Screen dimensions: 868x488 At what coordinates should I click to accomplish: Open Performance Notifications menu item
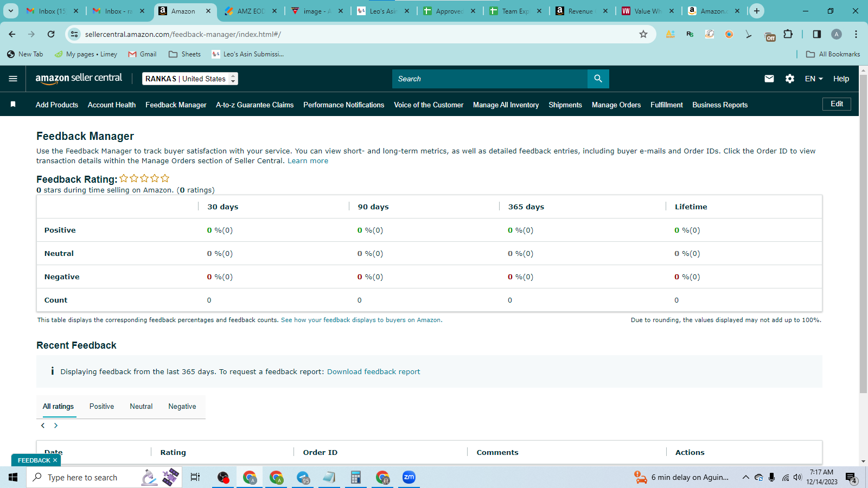(343, 105)
